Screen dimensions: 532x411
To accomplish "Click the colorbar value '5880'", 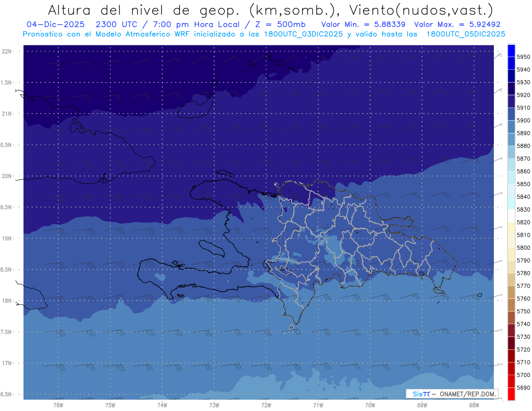I will tap(523, 146).
